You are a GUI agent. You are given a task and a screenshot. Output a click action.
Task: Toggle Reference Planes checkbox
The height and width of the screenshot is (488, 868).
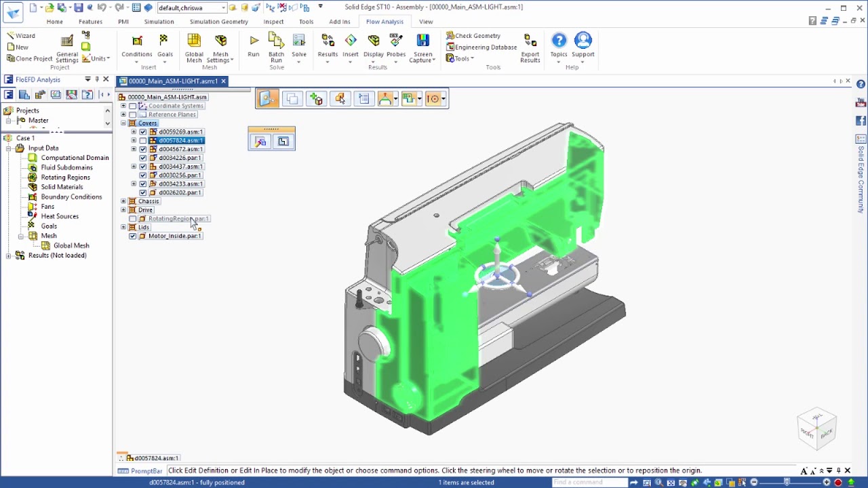(133, 115)
